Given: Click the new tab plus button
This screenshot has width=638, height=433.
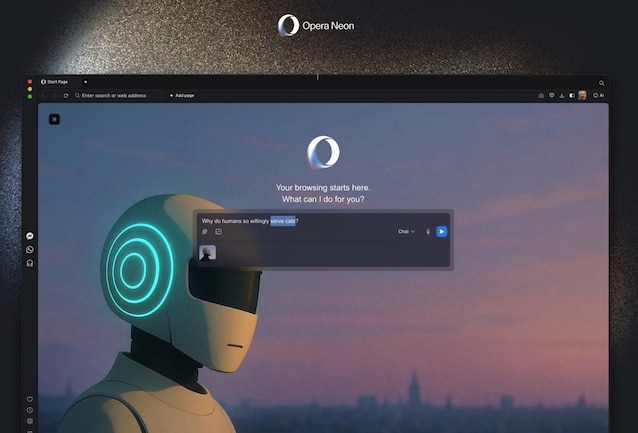Looking at the screenshot, I should click(x=85, y=81).
